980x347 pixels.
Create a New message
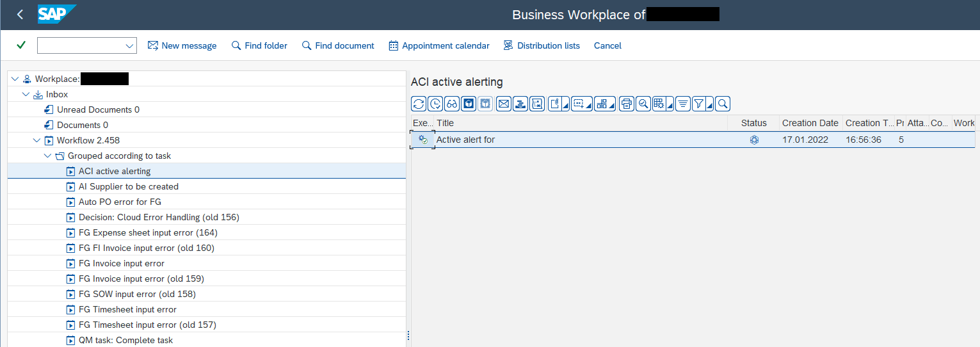tap(182, 45)
